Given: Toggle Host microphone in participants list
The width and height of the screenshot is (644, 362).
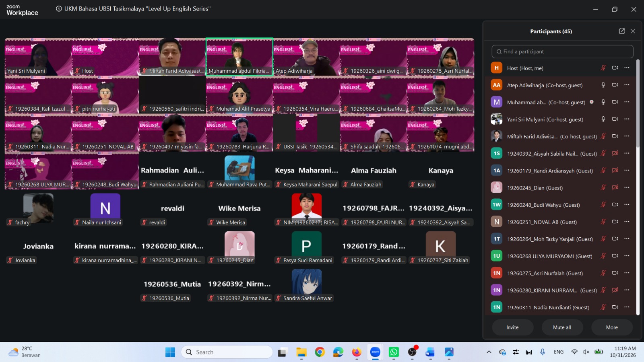Looking at the screenshot, I should (x=603, y=68).
